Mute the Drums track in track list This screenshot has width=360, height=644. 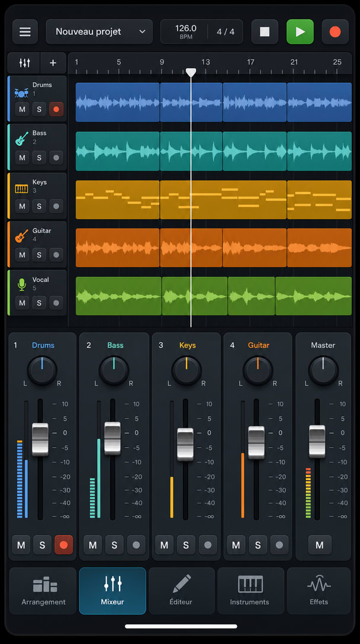(22, 110)
